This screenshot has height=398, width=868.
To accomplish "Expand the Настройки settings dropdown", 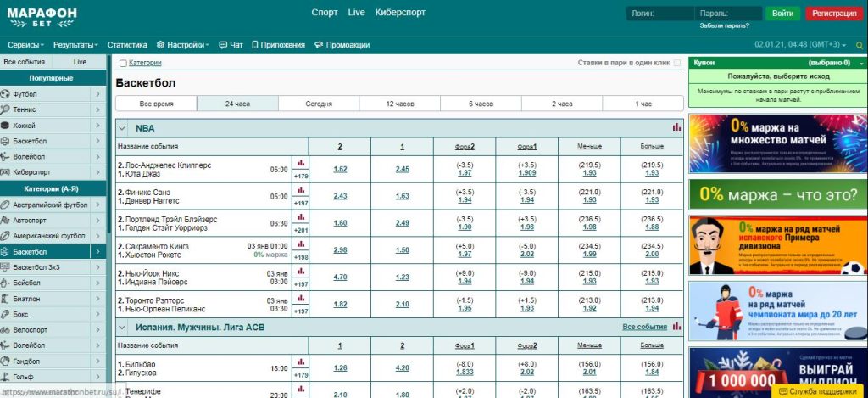I will click(x=181, y=45).
